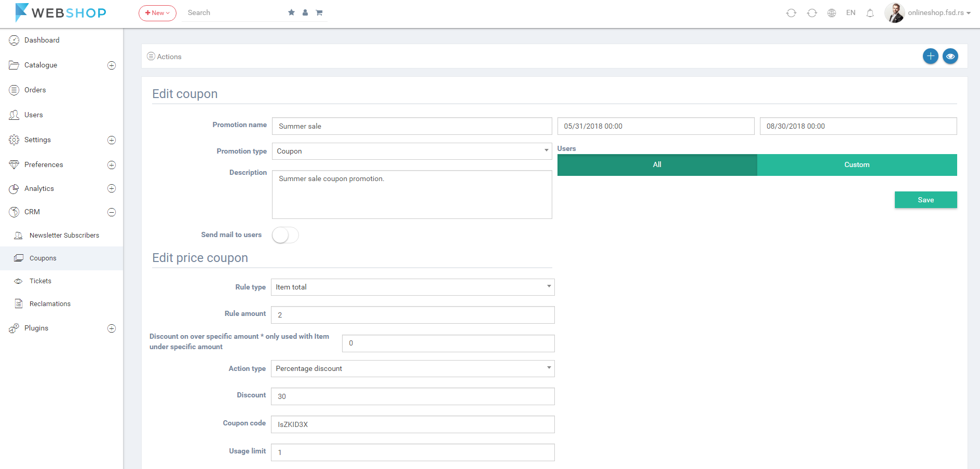Open the globe website icon
The height and width of the screenshot is (469, 980).
[x=832, y=13]
